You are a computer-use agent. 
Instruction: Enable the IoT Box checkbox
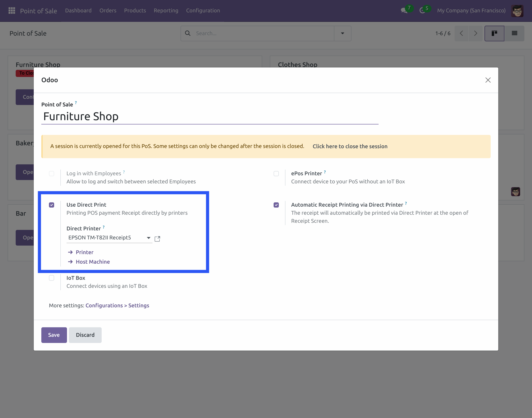tap(51, 278)
